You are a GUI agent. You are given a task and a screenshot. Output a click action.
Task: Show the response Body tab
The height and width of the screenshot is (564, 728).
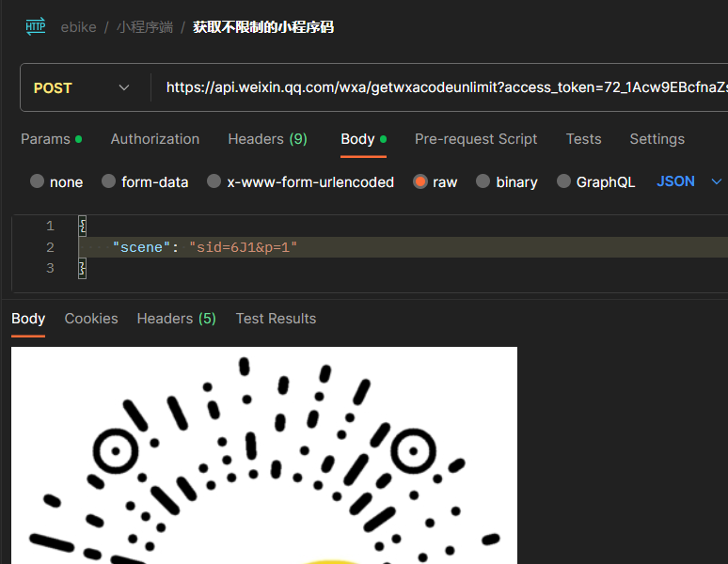(28, 319)
